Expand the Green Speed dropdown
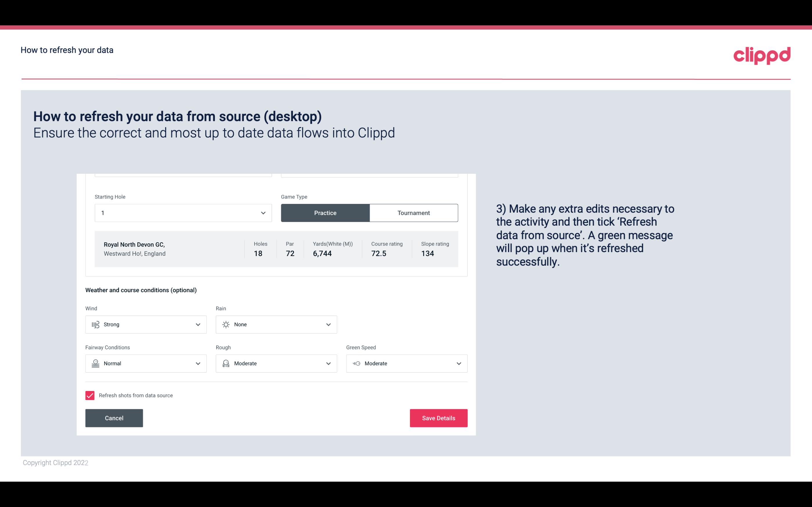The image size is (812, 507). pos(459,363)
